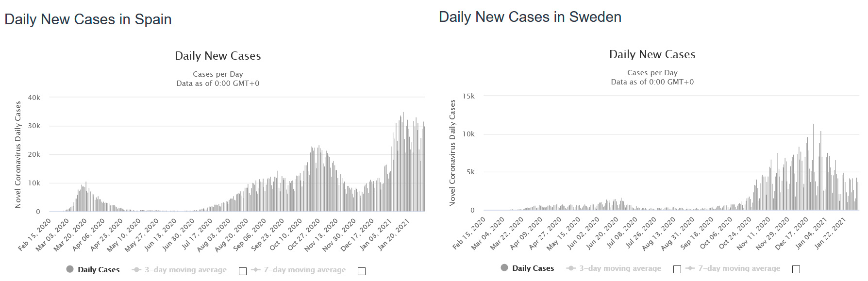Click 7-day moving average line marker, Spain chart

click(x=256, y=270)
